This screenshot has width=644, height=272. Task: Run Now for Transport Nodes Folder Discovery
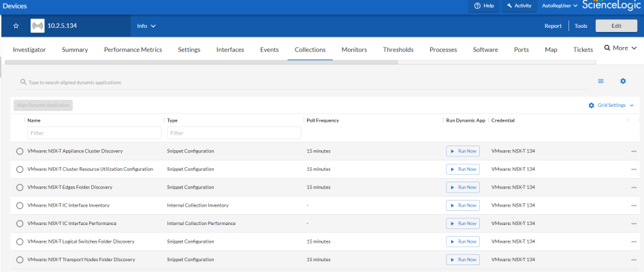(463, 259)
